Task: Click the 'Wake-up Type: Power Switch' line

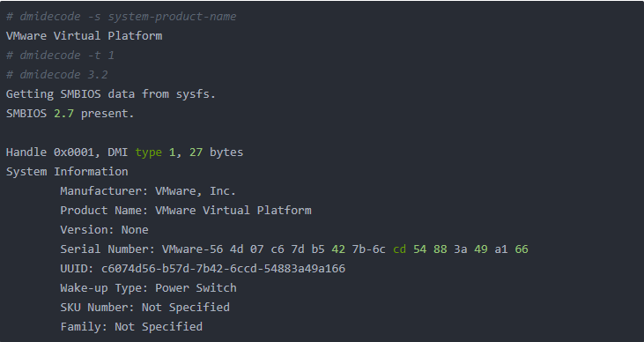Action: click(x=148, y=287)
